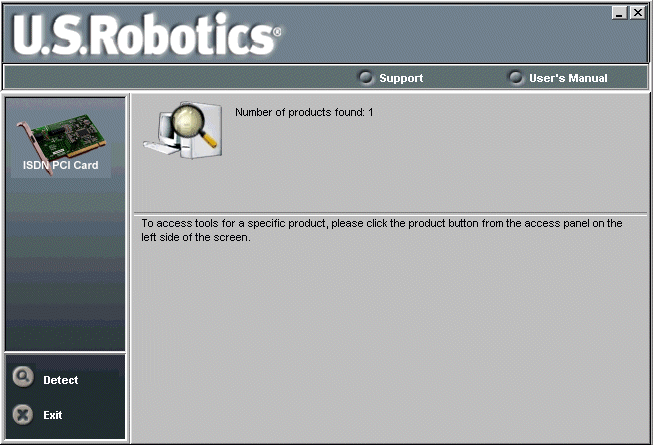Click the Detect text label
The height and width of the screenshot is (445, 653).
click(x=60, y=380)
